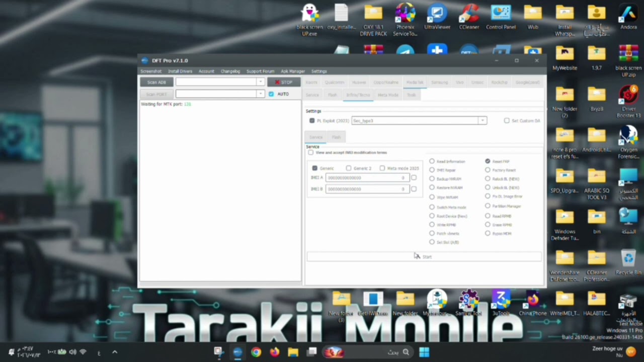
Task: Switch to the Qualcomm brand tab
Action: [335, 82]
